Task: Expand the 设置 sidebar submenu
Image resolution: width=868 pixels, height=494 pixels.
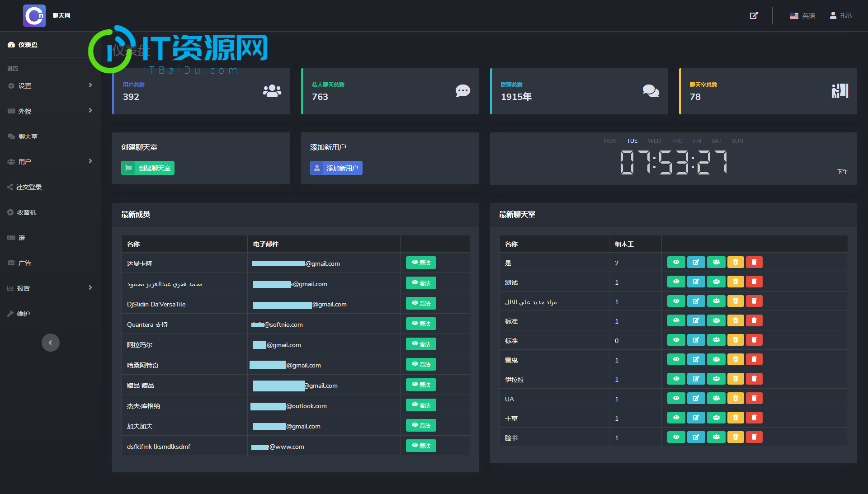Action: tap(50, 85)
